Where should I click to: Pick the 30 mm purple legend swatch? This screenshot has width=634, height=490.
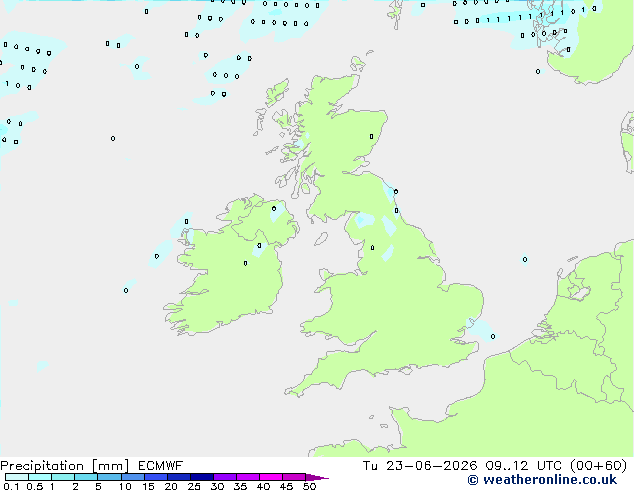point(225,477)
